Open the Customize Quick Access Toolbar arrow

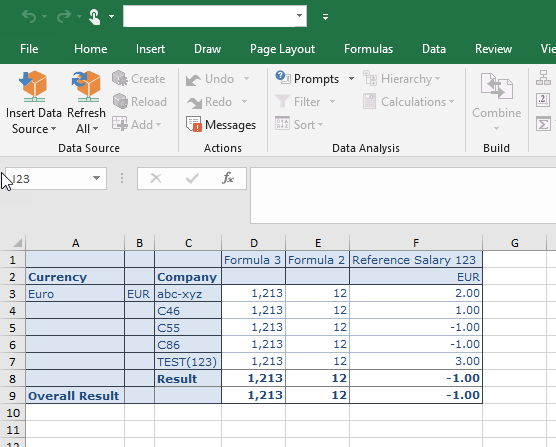click(326, 17)
